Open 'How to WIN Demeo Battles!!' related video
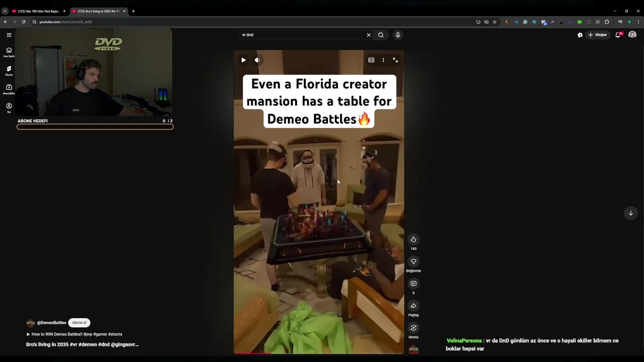 (74, 334)
